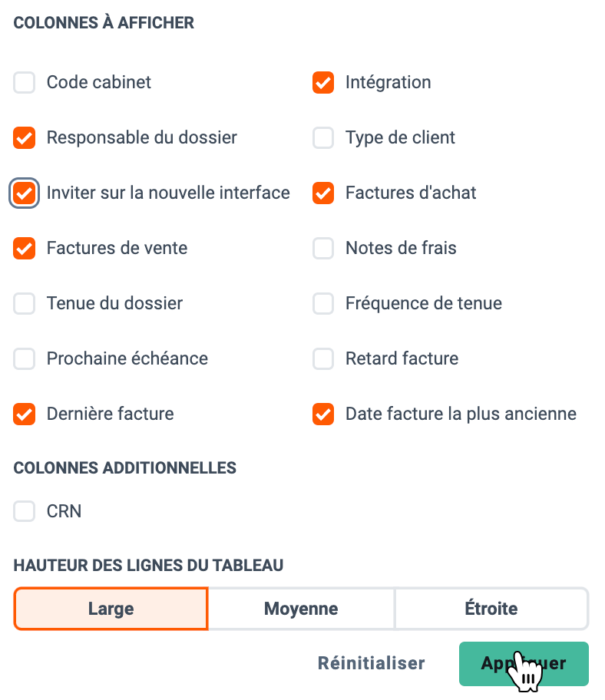Disable the Factures de vente column
The height and width of the screenshot is (700, 605).
[24, 248]
